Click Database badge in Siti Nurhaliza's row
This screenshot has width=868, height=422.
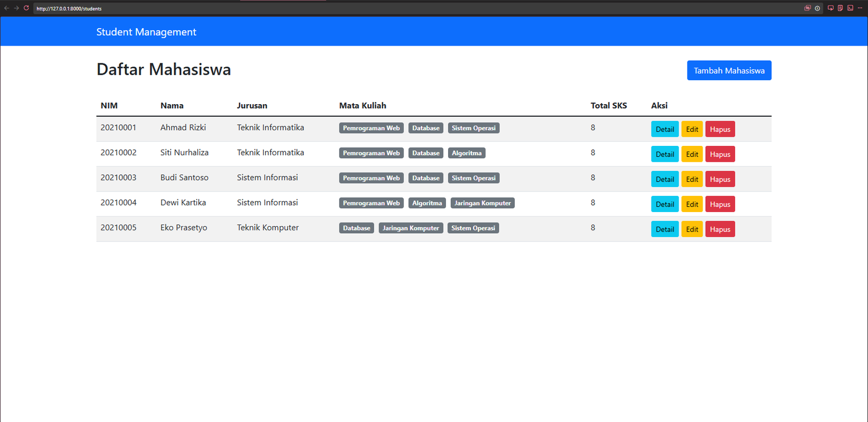click(x=426, y=153)
